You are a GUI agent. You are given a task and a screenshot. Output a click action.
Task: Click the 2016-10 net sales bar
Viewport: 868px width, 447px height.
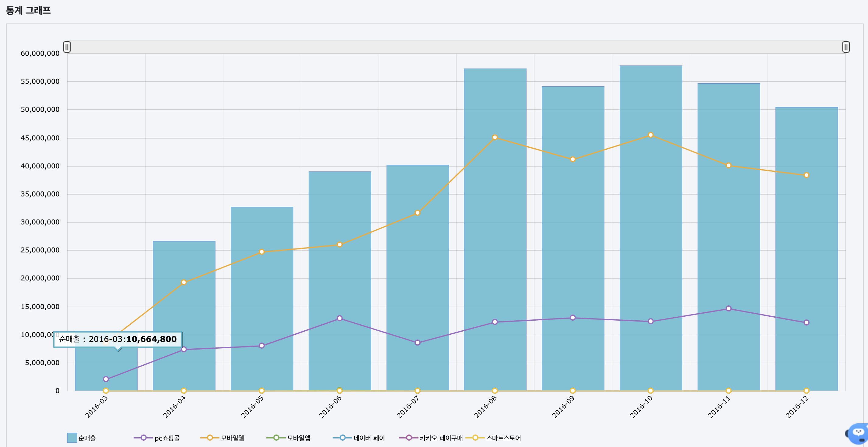(651, 228)
